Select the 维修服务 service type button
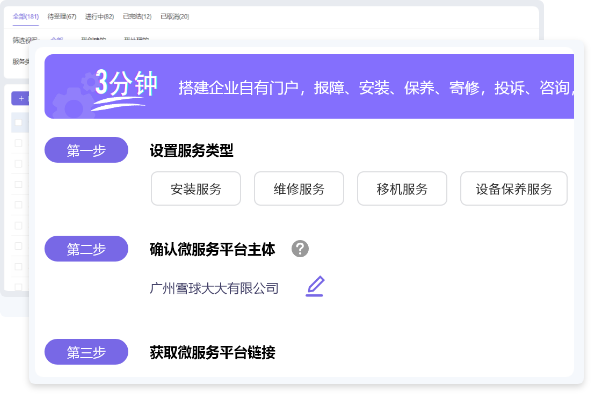Screen dimensions: 593x396 299,189
